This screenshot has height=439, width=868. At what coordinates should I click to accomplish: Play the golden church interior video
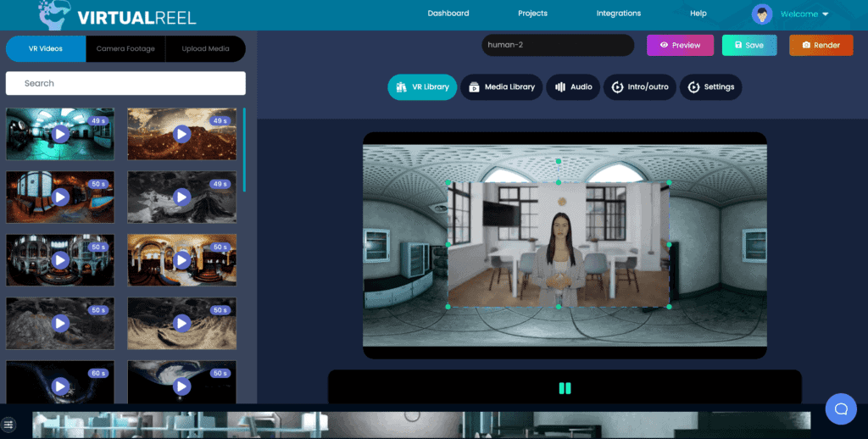click(181, 260)
